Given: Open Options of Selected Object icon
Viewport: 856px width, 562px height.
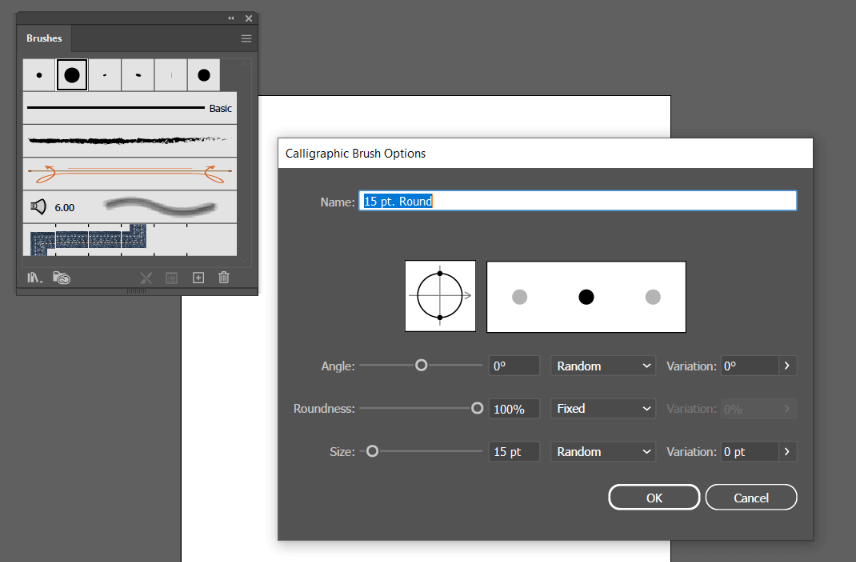Looking at the screenshot, I should pos(171,278).
